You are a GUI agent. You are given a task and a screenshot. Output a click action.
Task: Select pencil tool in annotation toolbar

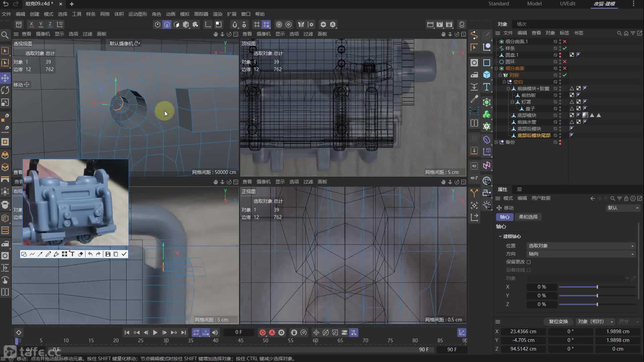click(x=48, y=254)
